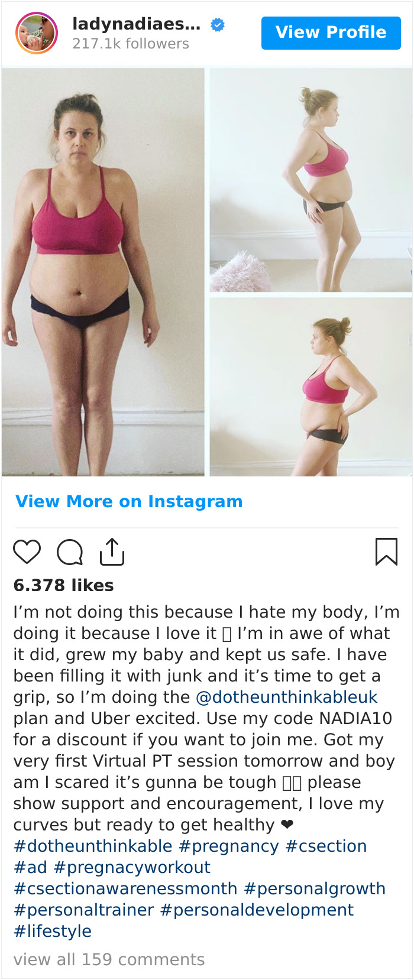This screenshot has width=414, height=980.
Task: Open View More on Instagram link
Action: pos(129,501)
